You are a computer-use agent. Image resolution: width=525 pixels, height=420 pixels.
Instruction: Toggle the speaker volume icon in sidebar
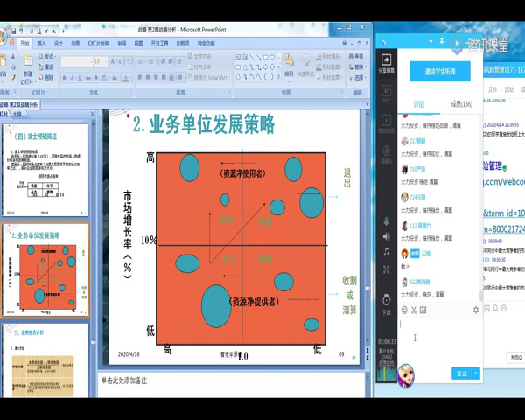tap(387, 236)
